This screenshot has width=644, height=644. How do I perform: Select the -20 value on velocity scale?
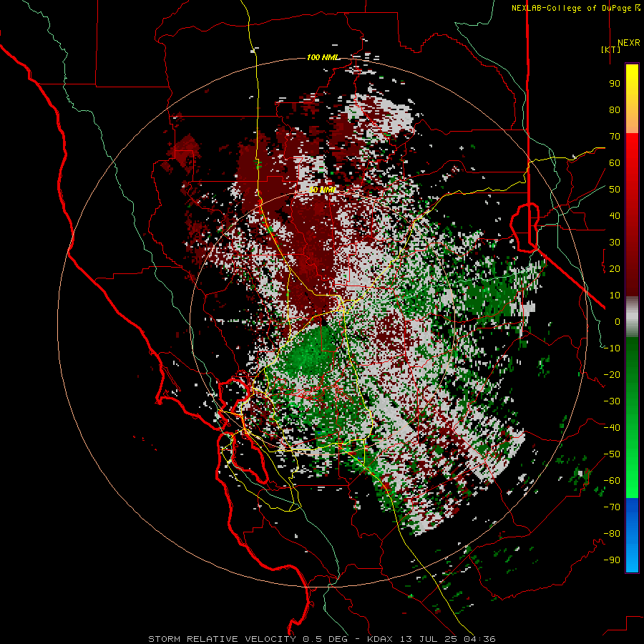click(x=612, y=375)
